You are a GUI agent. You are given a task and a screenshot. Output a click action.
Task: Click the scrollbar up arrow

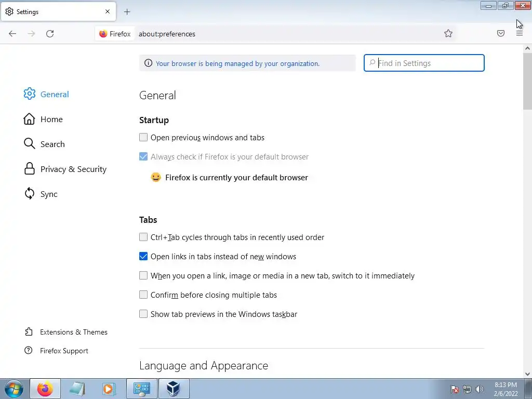pos(527,48)
